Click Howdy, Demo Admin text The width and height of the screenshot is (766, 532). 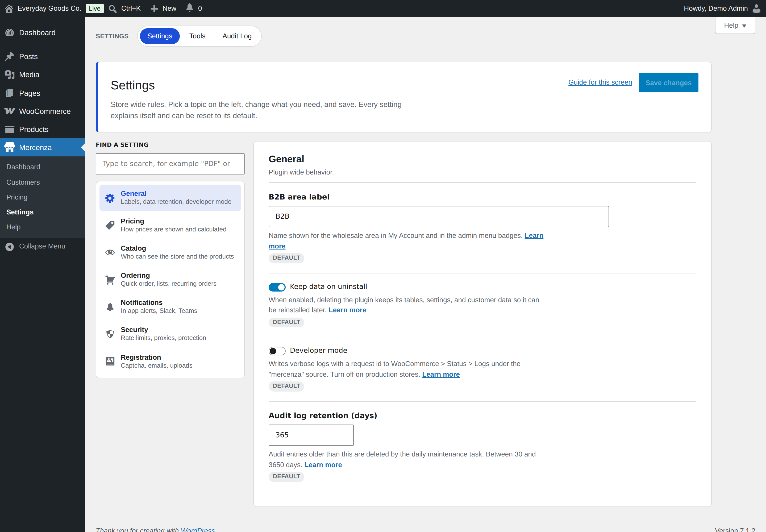(x=716, y=8)
